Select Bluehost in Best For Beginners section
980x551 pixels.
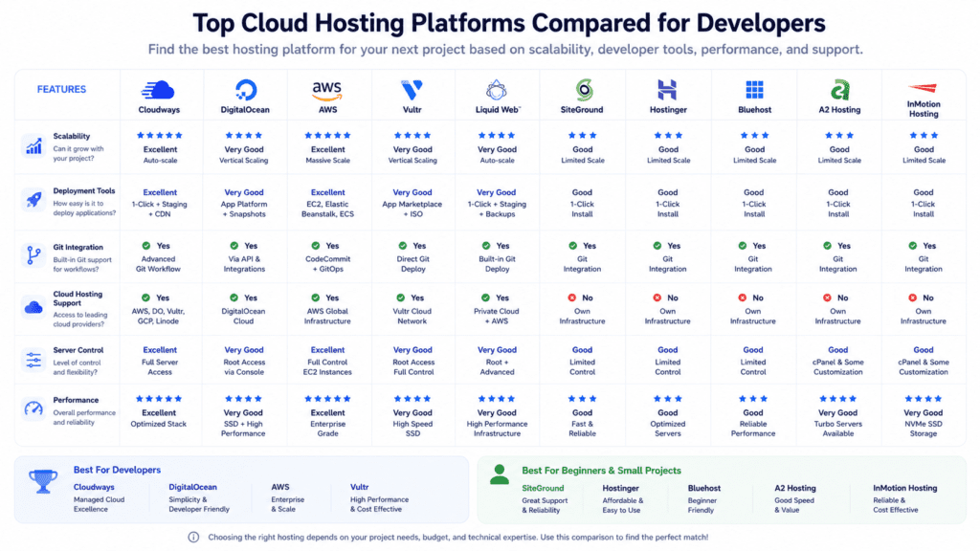click(x=704, y=489)
